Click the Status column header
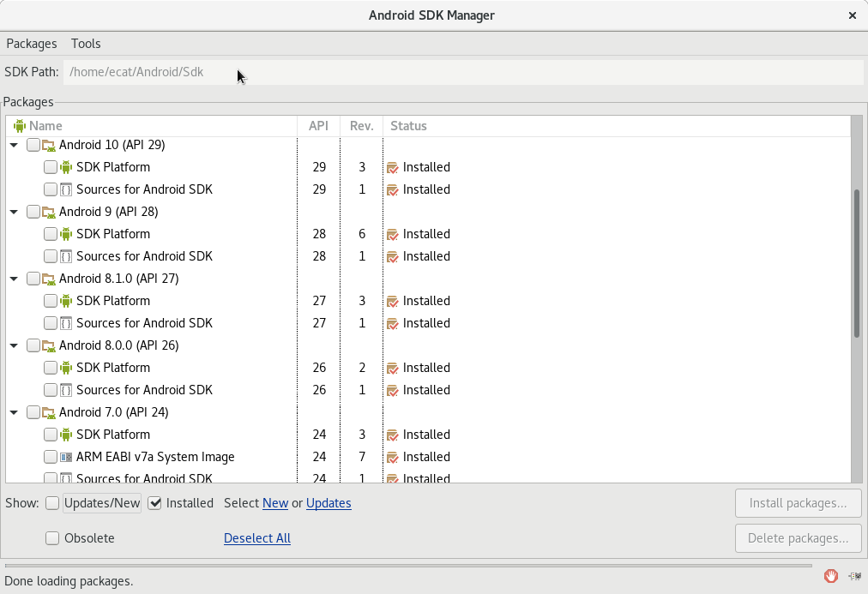The height and width of the screenshot is (594, 868). click(617, 126)
